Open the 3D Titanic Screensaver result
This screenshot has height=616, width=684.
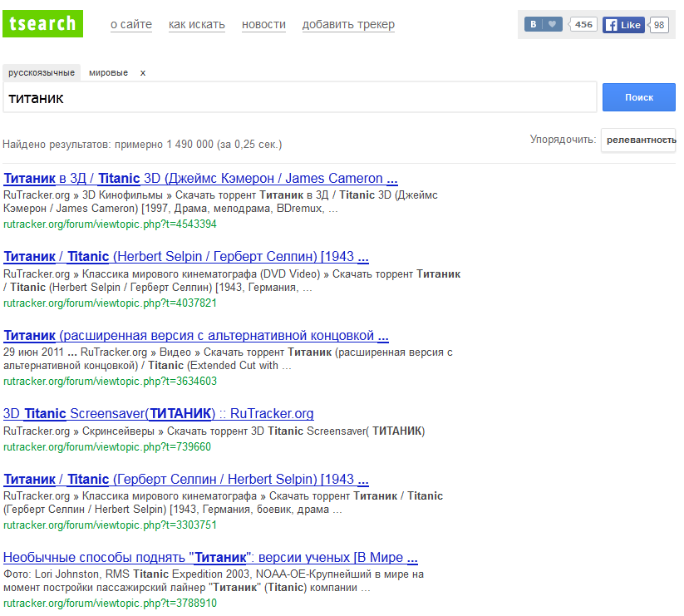point(159,413)
